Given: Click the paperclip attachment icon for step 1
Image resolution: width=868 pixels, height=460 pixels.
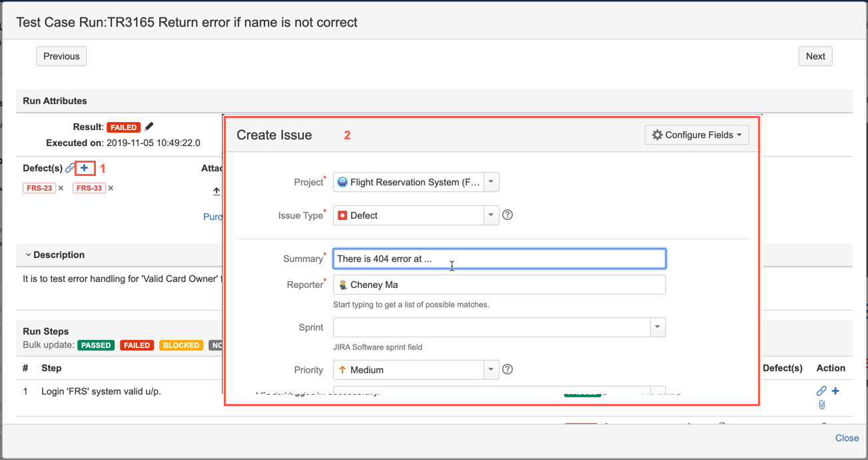Looking at the screenshot, I should click(821, 404).
